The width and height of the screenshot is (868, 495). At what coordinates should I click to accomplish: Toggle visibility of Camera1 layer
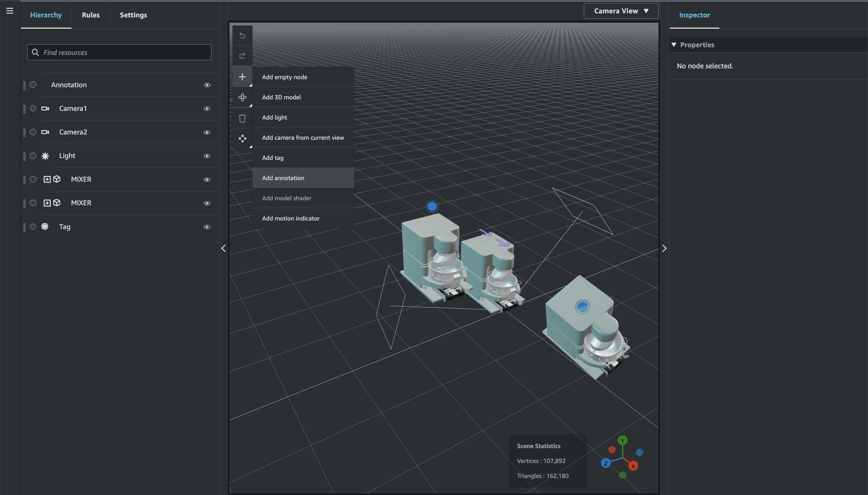pyautogui.click(x=207, y=108)
